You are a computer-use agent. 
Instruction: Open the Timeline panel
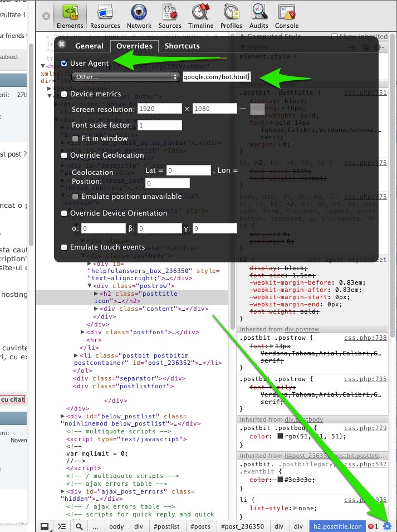199,16
